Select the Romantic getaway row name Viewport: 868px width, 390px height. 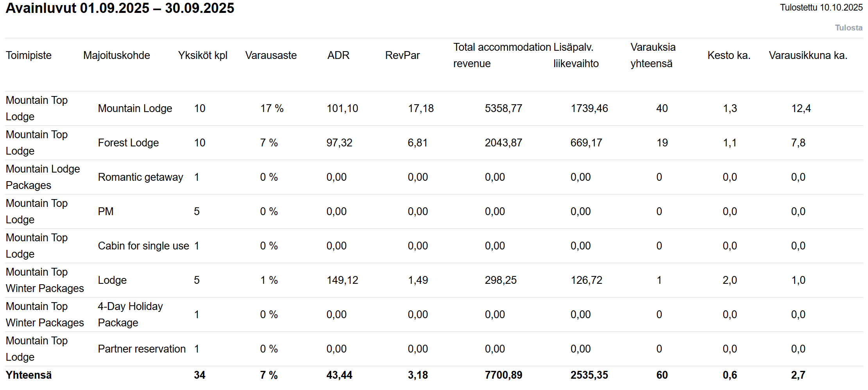(x=140, y=177)
